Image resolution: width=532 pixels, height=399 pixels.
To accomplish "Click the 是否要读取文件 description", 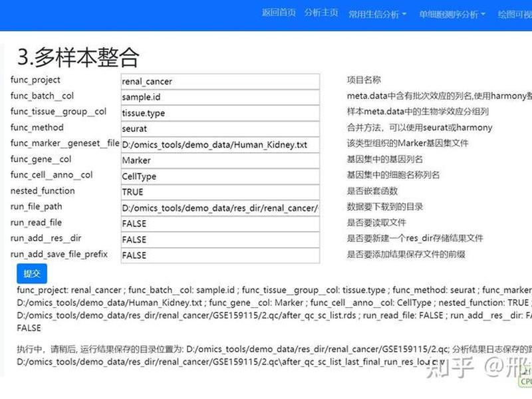I will [376, 223].
